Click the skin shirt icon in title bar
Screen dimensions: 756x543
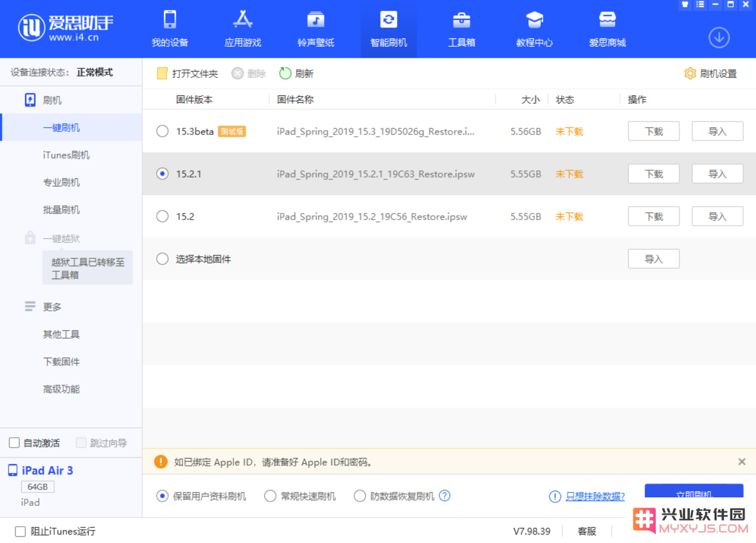coord(685,4)
